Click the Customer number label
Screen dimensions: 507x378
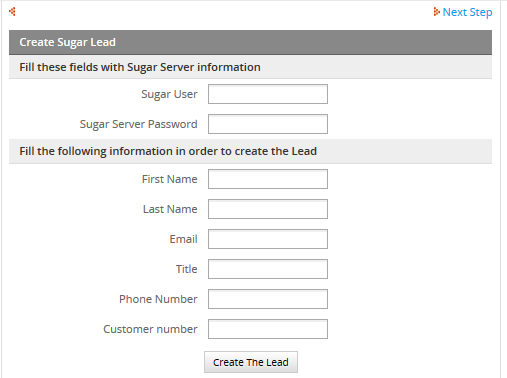150,329
